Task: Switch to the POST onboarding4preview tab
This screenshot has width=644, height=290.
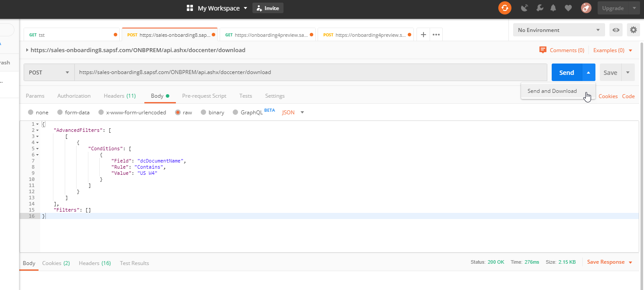Action: tap(366, 35)
